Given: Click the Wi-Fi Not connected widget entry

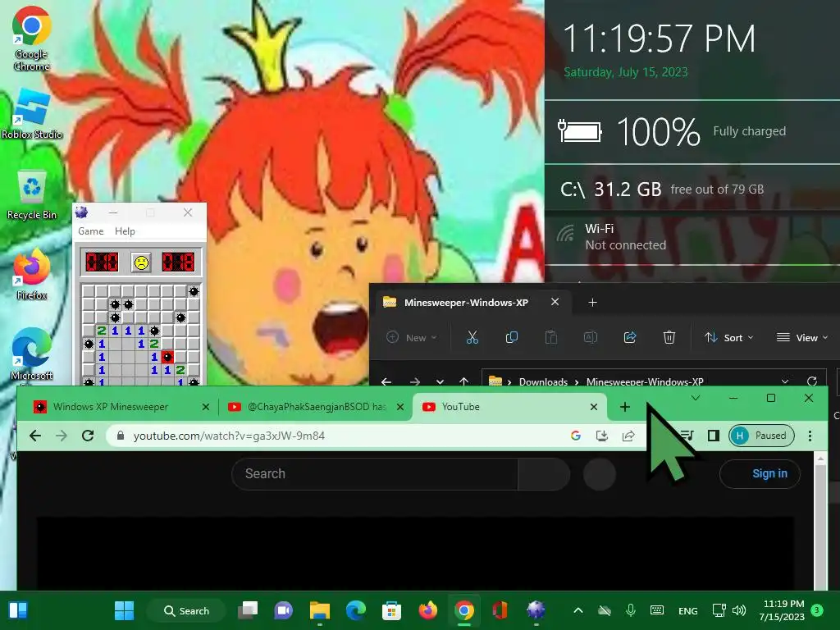Looking at the screenshot, I should (691, 237).
